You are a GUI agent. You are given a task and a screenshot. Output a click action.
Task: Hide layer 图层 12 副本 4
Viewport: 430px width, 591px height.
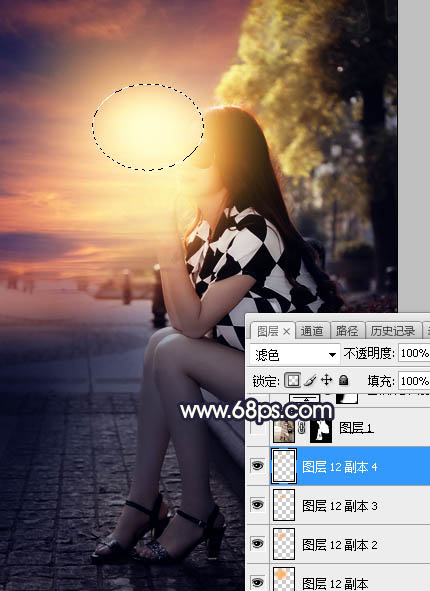pos(258,466)
